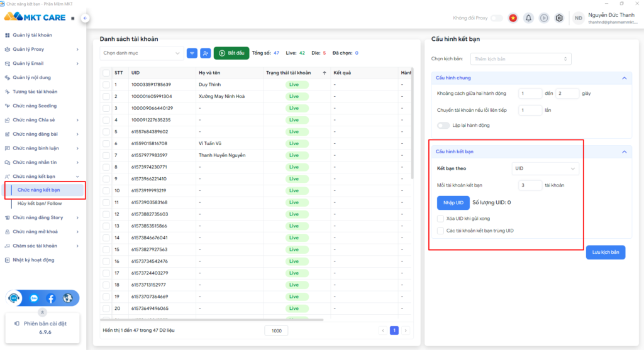This screenshot has width=644, height=350.
Task: Enable the Không đổi Proxy toggle
Action: (496, 18)
